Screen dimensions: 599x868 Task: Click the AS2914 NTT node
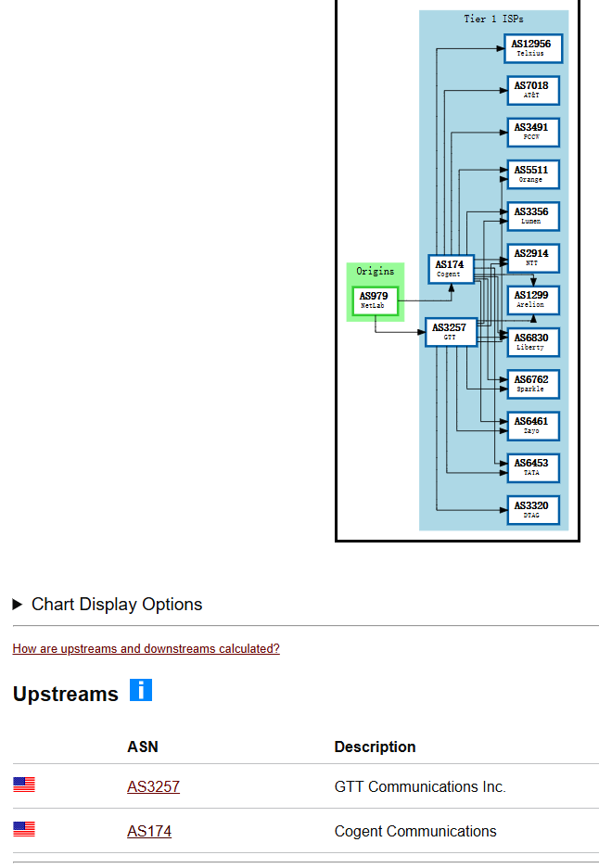coord(533,259)
